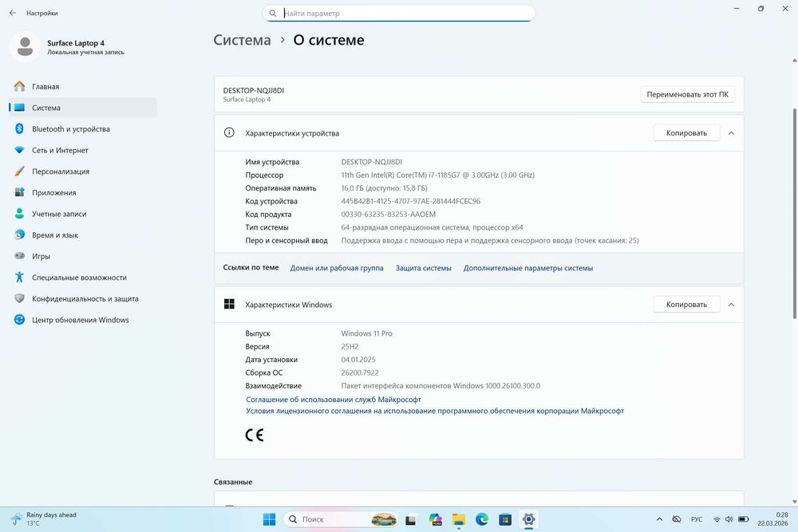Click the info icon of Характеристики устройства

point(229,132)
